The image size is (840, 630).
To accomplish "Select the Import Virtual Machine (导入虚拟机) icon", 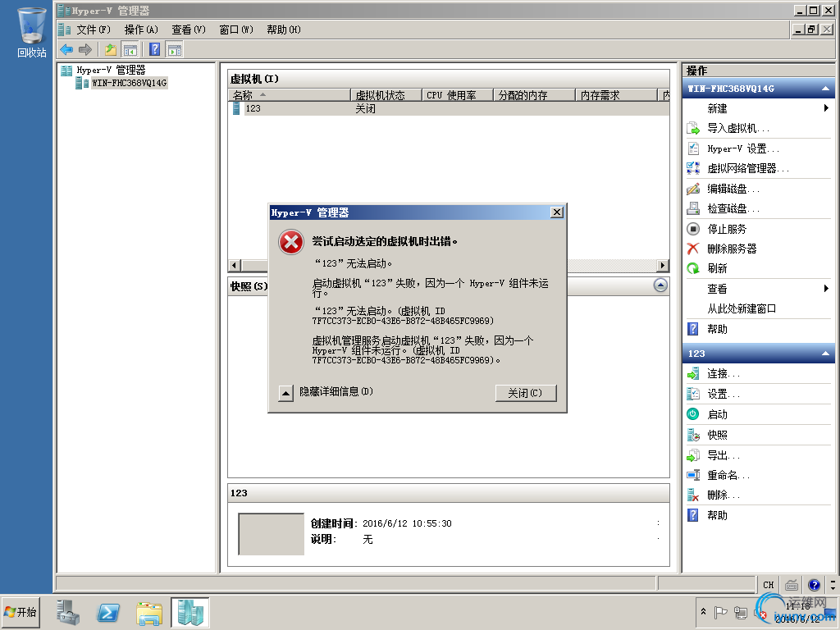I will click(x=693, y=128).
